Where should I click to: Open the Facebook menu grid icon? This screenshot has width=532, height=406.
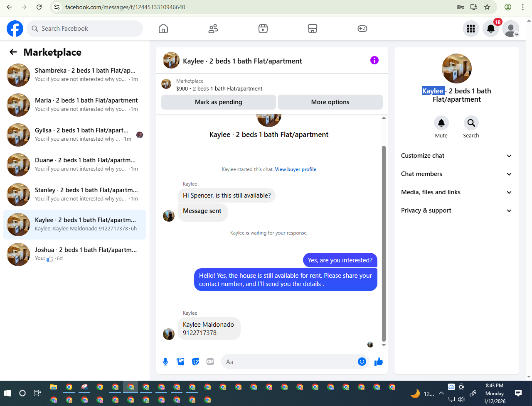[x=471, y=29]
